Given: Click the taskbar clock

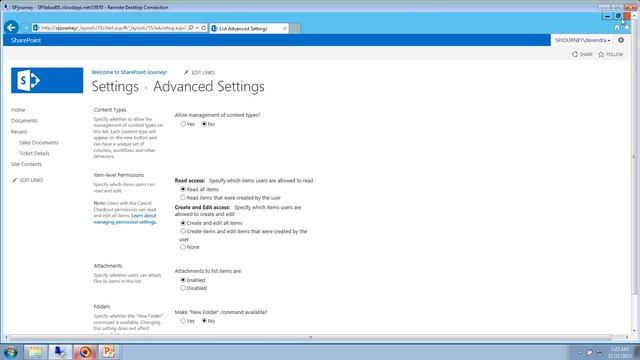Looking at the screenshot, I should tap(620, 352).
